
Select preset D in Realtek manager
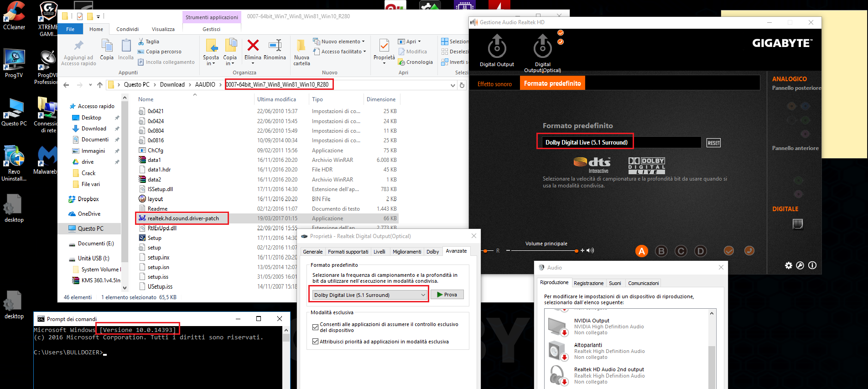(x=701, y=251)
